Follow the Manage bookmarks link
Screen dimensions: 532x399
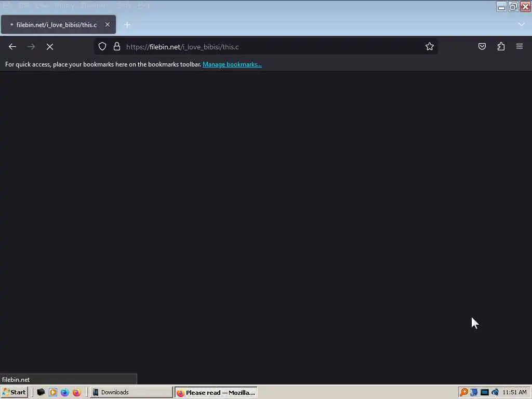232,64
